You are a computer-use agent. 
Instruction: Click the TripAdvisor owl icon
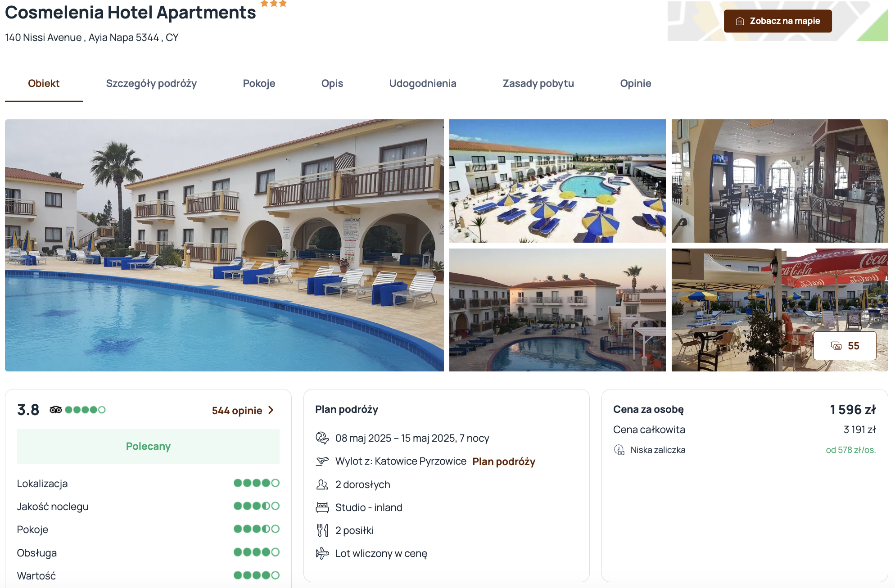56,410
